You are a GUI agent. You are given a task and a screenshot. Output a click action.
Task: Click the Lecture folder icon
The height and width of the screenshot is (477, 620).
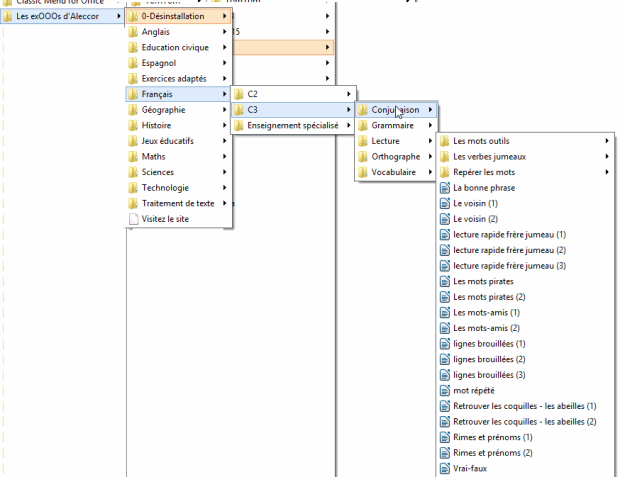pyautogui.click(x=363, y=141)
